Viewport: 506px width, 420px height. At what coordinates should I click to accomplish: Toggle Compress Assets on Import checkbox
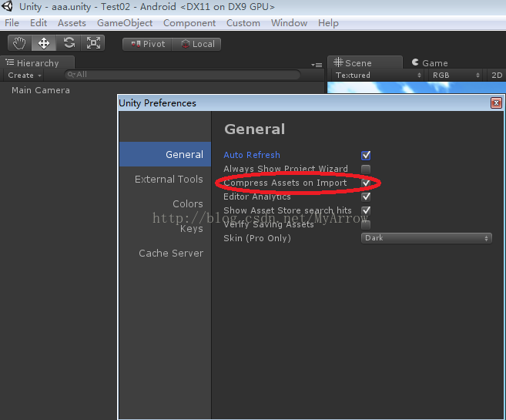(x=366, y=183)
